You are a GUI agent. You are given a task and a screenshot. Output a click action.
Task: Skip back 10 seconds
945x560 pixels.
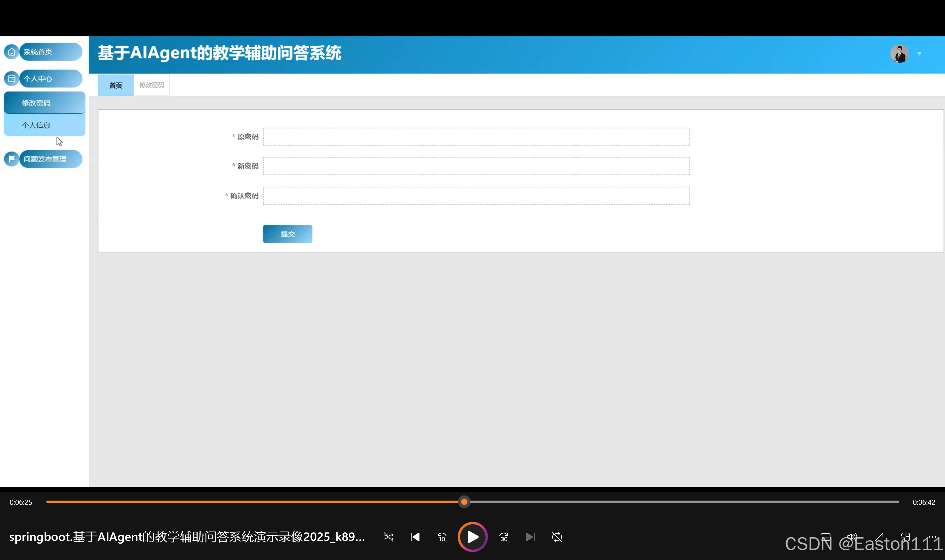[x=442, y=537]
